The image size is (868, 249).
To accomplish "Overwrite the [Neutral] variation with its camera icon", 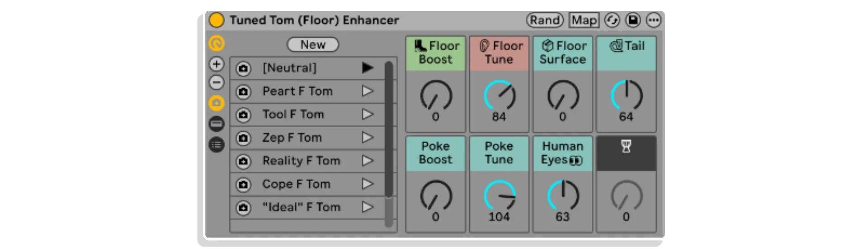I will tap(243, 68).
